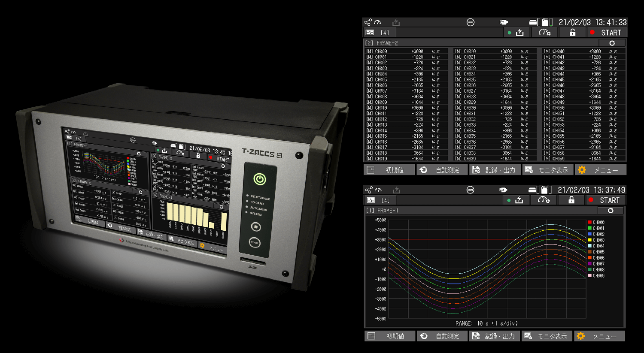This screenshot has width=644, height=353.
Task: Click the round circular badge icon on 13:41:33 screen
Action: (471, 22)
